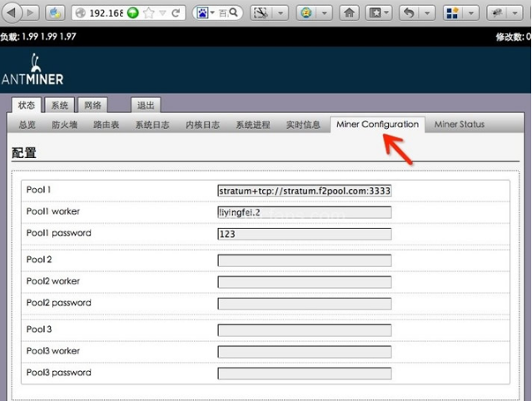This screenshot has height=401, width=532.
Task: Click the magnifier search icon
Action: [235, 13]
